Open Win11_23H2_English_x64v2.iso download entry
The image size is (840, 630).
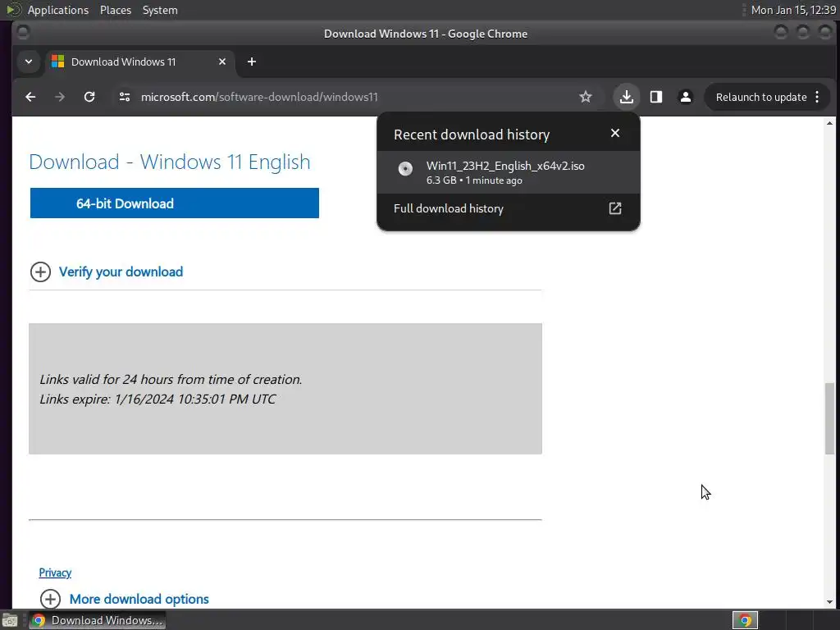coord(509,172)
